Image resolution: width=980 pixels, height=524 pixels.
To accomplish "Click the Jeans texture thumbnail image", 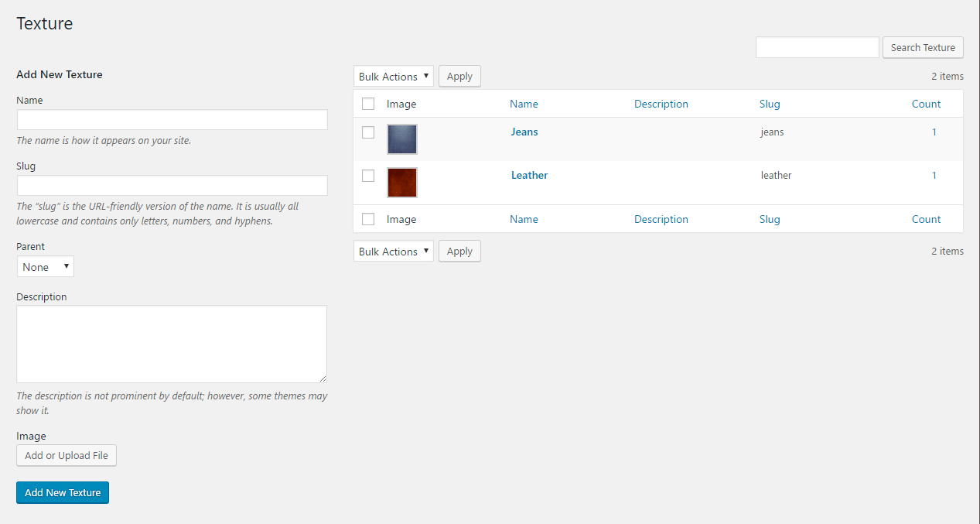I will 402,139.
